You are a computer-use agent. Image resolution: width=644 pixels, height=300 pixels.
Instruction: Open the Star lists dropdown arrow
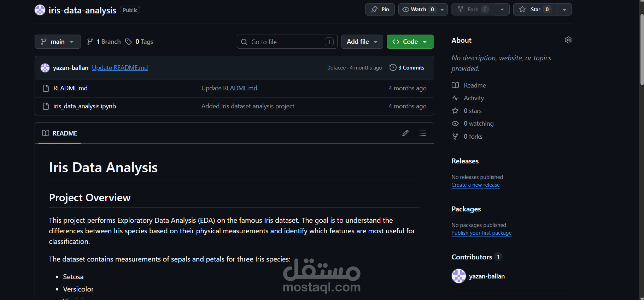[564, 10]
